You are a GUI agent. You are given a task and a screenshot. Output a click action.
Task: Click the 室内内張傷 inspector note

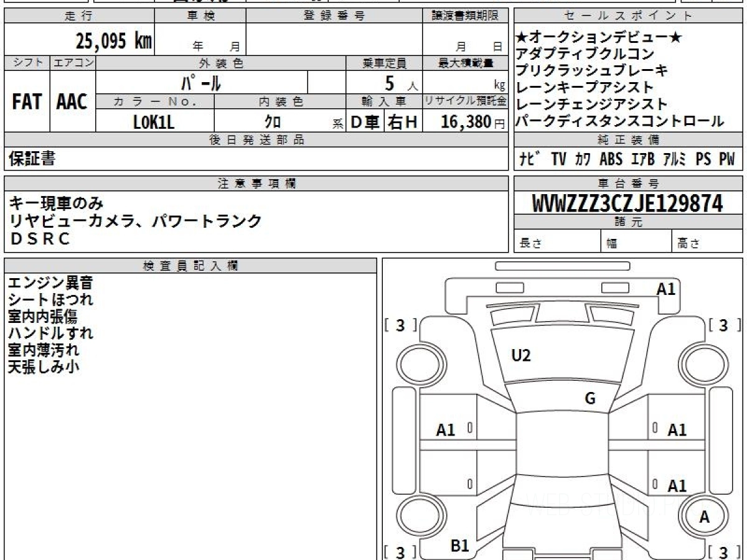click(x=43, y=317)
